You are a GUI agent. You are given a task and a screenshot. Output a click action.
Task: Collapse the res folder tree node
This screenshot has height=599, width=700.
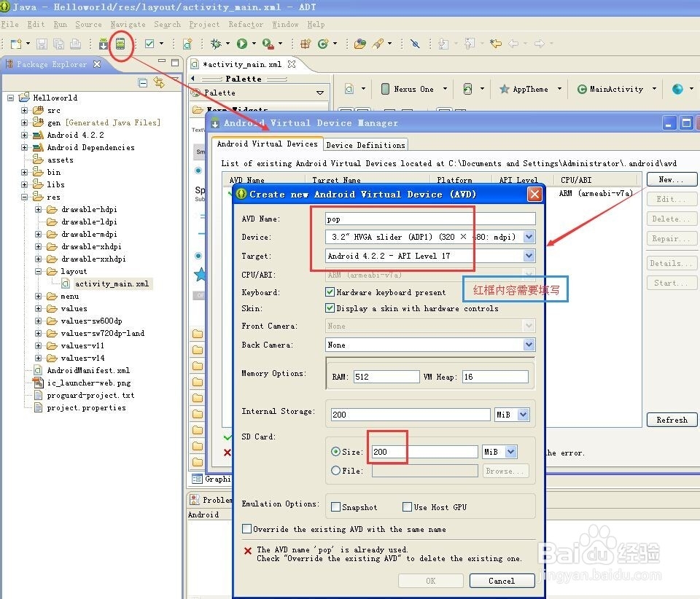click(x=25, y=197)
